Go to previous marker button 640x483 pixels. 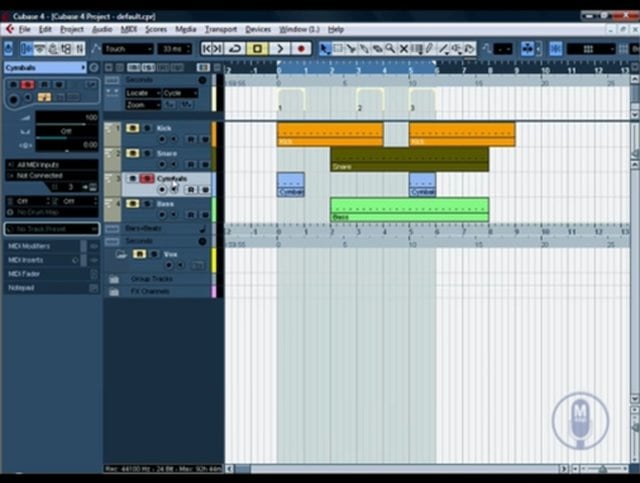[x=206, y=49]
